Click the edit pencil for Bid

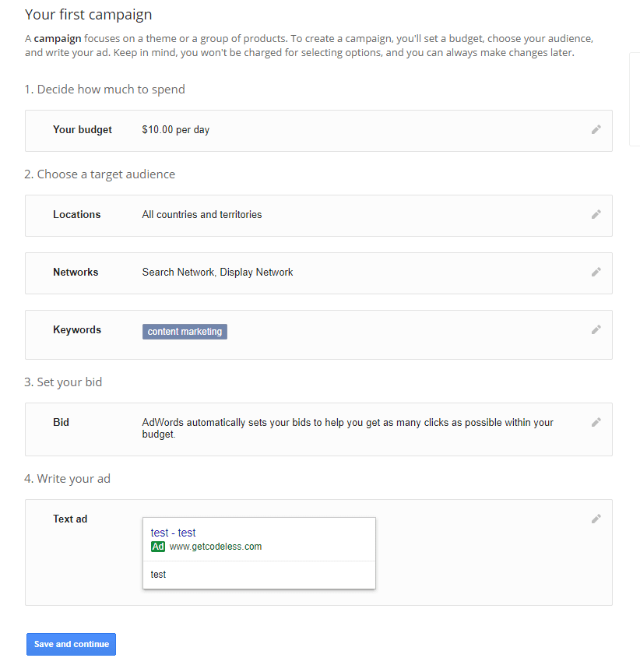(596, 422)
